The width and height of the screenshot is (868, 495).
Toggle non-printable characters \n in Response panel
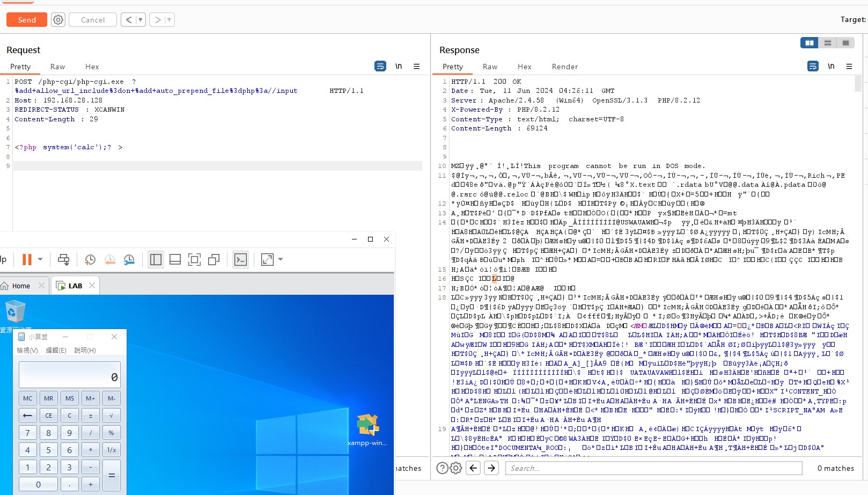click(831, 66)
